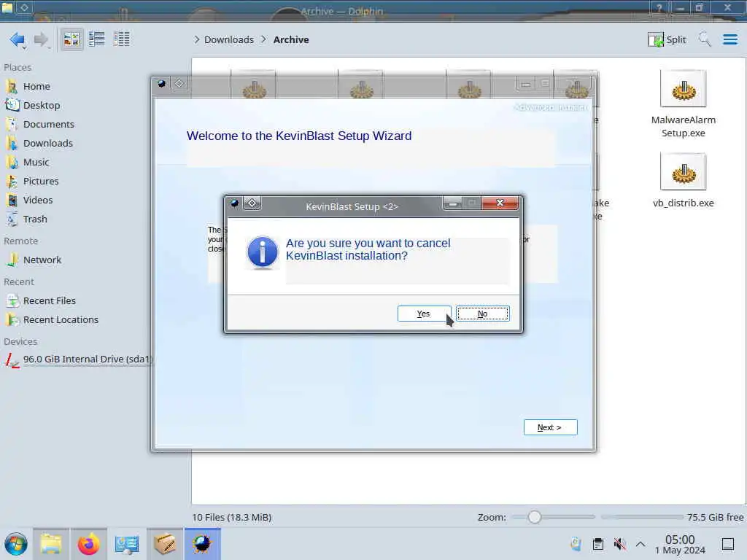Activate the KevinBlast Setup taskbar entry
This screenshot has width=747, height=560.
coord(203,544)
